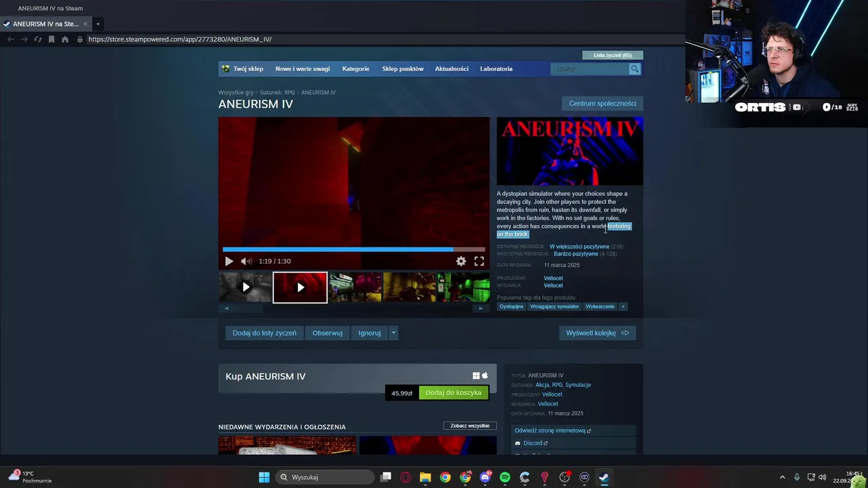The image size is (868, 488).
Task: Open the weather widget on taskbar
Action: pos(31,477)
